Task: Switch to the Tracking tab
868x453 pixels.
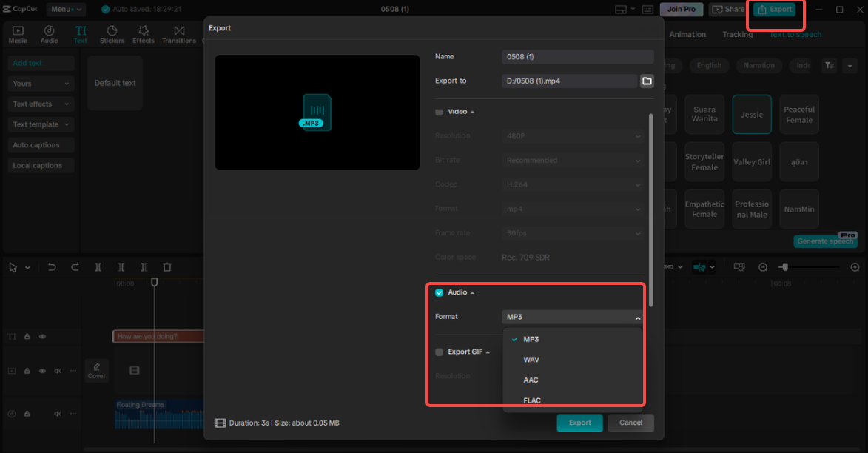Action: click(737, 34)
